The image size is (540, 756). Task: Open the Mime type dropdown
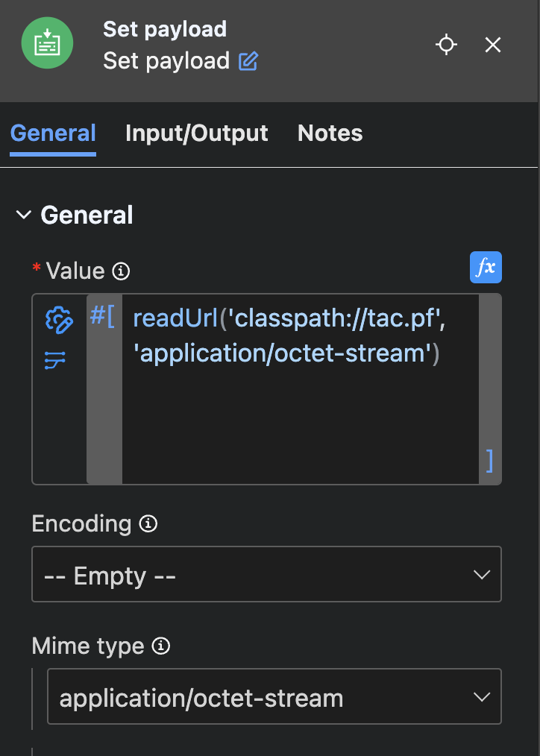click(274, 698)
